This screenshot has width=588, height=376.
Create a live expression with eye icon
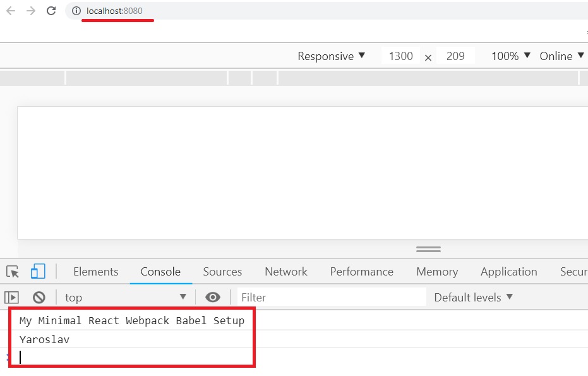pyautogui.click(x=213, y=297)
